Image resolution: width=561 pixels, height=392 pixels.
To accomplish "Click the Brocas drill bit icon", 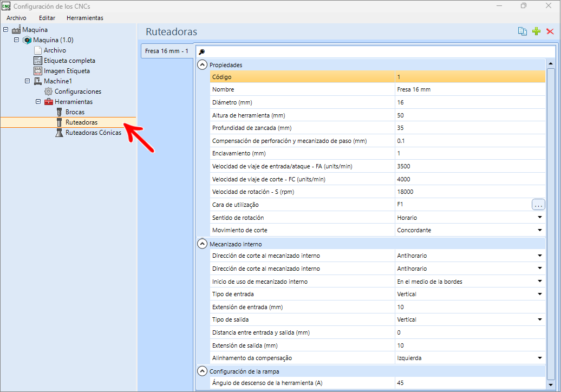I will point(60,112).
